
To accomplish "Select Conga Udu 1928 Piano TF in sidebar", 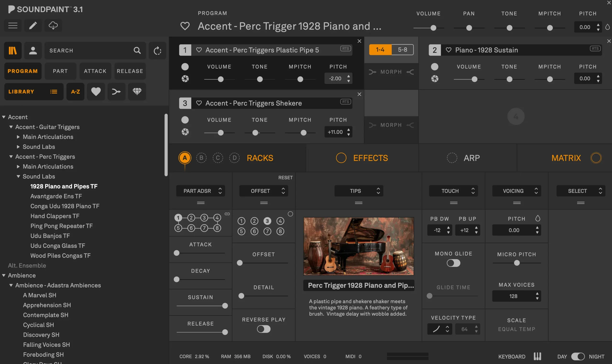I will coord(65,206).
